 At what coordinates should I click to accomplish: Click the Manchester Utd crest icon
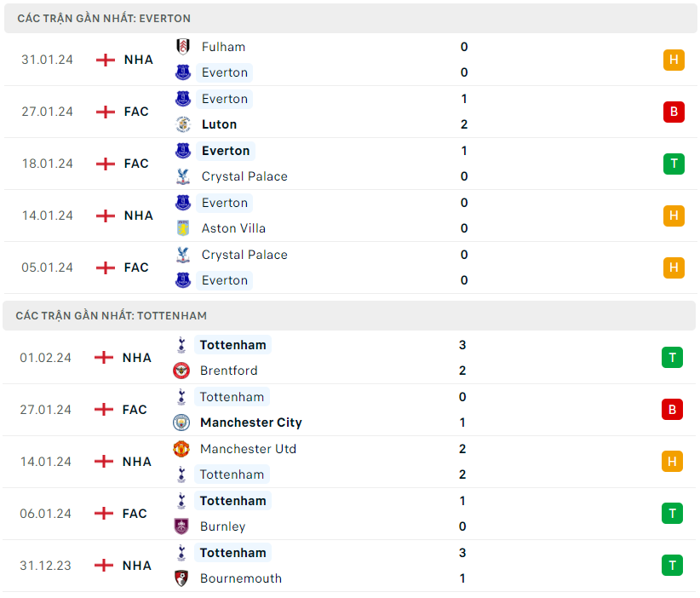(x=181, y=449)
